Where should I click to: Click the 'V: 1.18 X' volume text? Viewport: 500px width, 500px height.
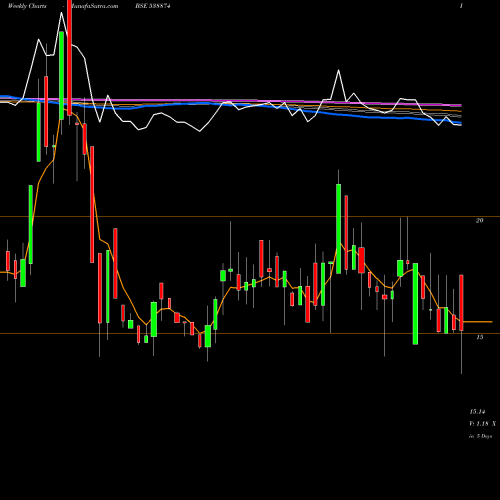tap(482, 424)
